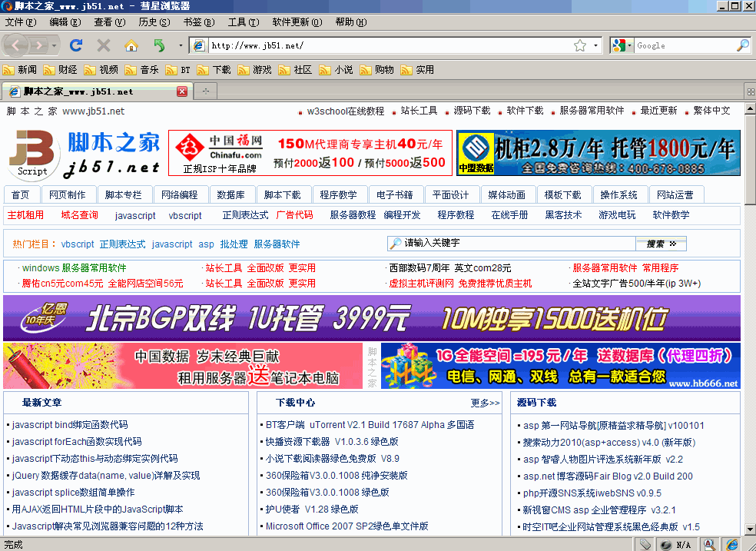Click the status bar icon beside the N/A label
Viewport: 756px width, 551px height.
pyautogui.click(x=666, y=545)
